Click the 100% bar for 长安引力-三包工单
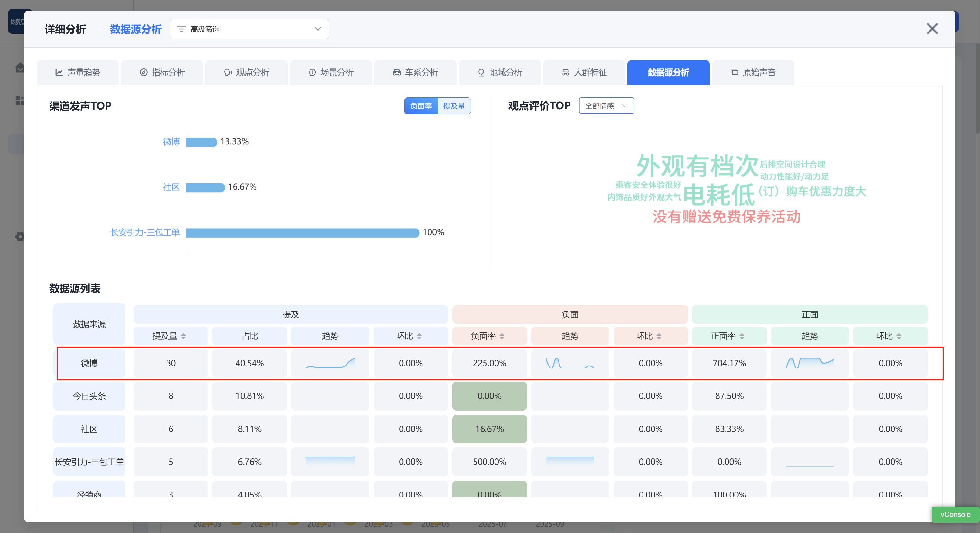 302,233
